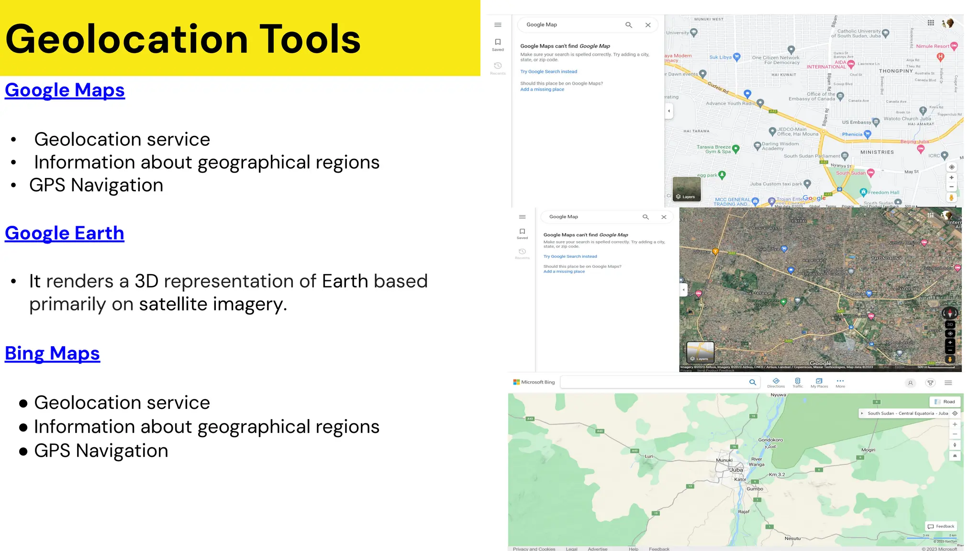
Task: Open the Bing More menu
Action: 840,383
